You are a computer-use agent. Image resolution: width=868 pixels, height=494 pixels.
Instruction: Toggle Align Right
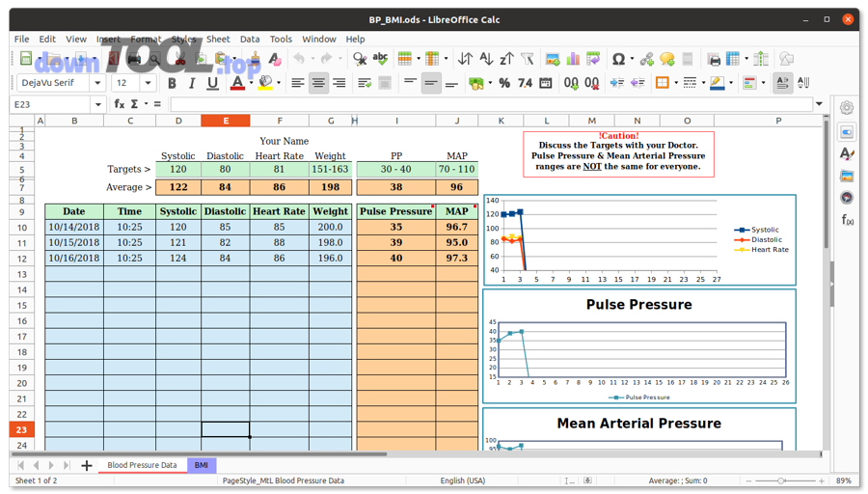coord(339,83)
